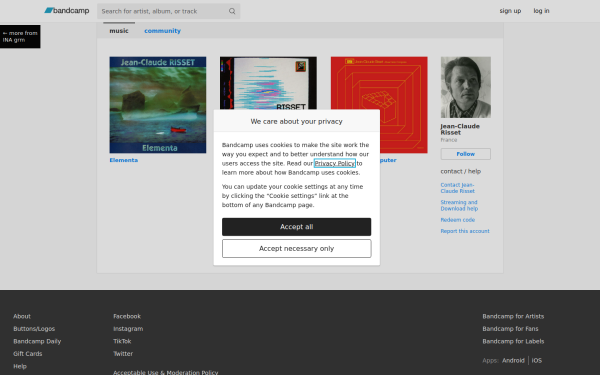Open the Facebook footer link

tap(127, 316)
